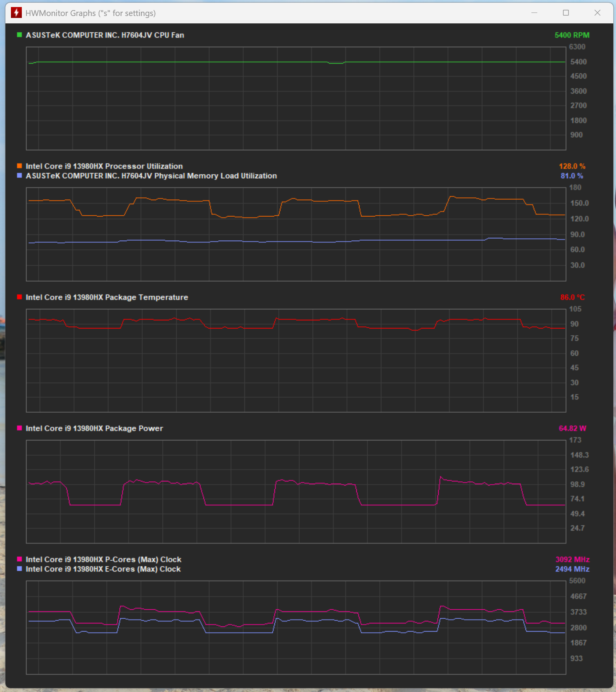Click the '2494 MHz' E-Cores clock reading
The image size is (616, 692).
coord(572,569)
